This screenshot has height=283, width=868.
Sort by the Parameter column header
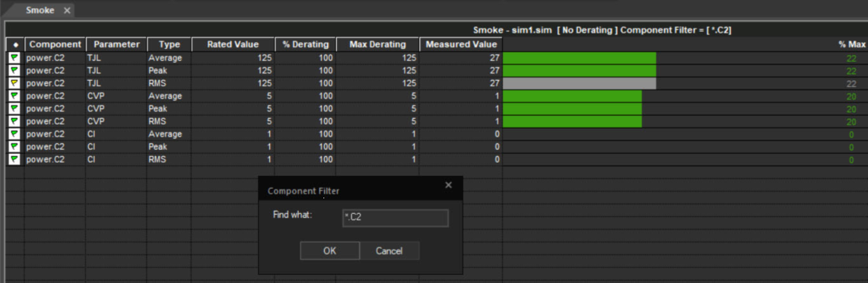coord(116,45)
